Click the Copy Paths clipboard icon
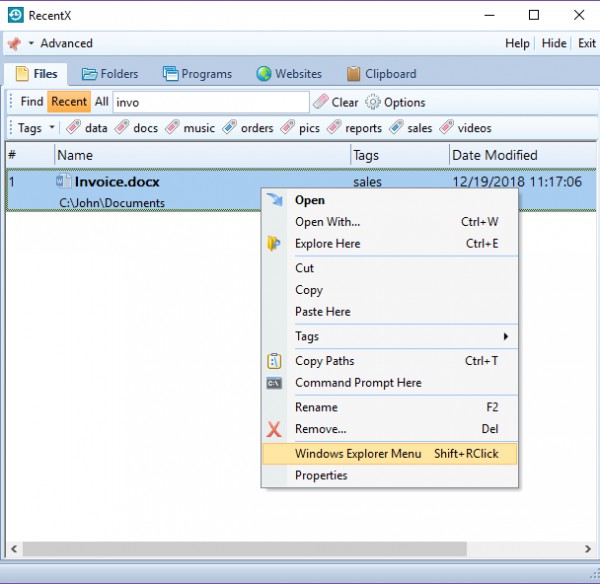Image resolution: width=600 pixels, height=584 pixels. click(274, 361)
